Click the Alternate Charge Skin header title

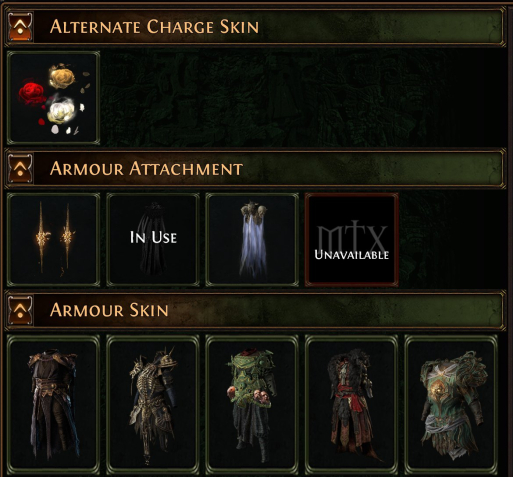tap(154, 27)
